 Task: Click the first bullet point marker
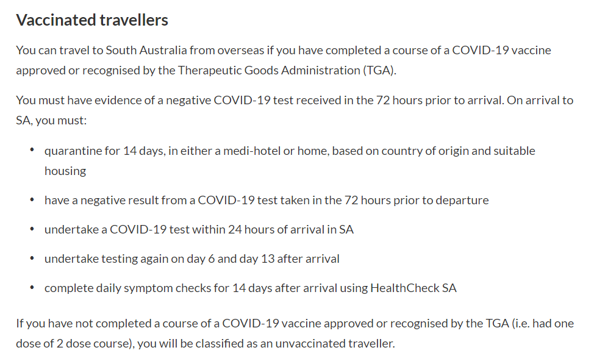pos(32,151)
